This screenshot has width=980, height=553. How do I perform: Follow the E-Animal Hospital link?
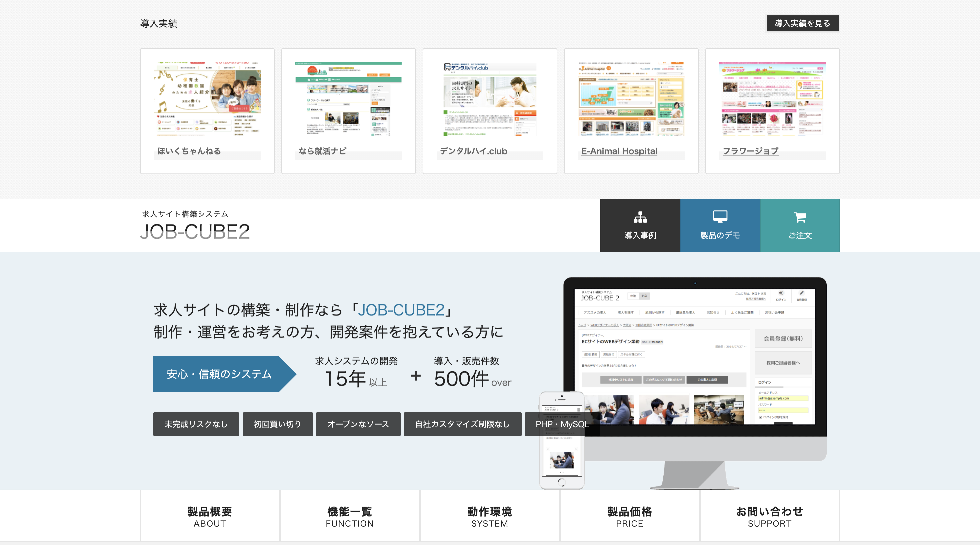(619, 151)
